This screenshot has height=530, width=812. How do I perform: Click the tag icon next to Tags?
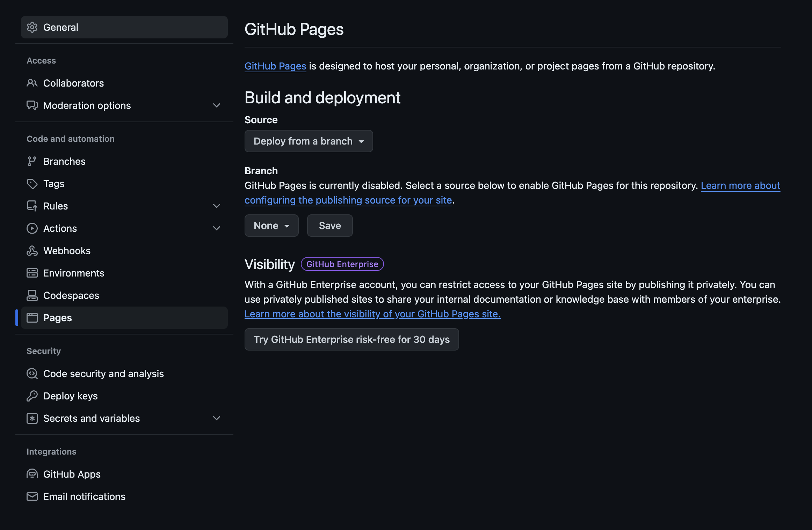pos(32,184)
